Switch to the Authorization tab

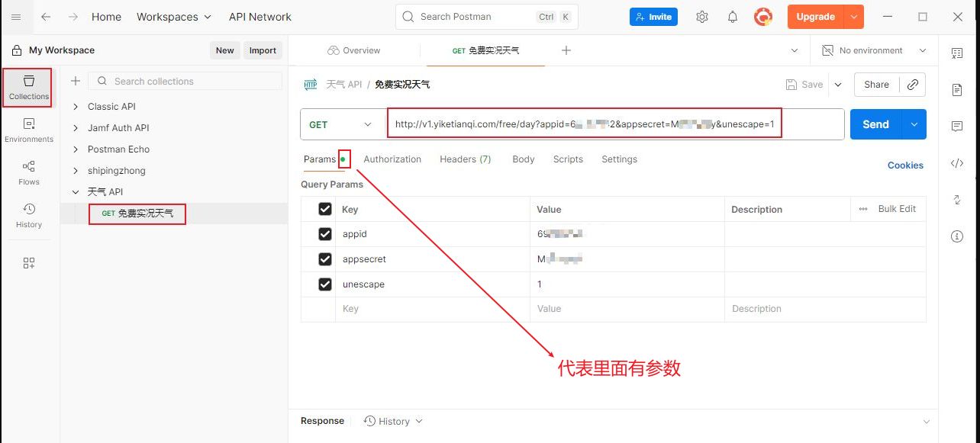pos(392,159)
